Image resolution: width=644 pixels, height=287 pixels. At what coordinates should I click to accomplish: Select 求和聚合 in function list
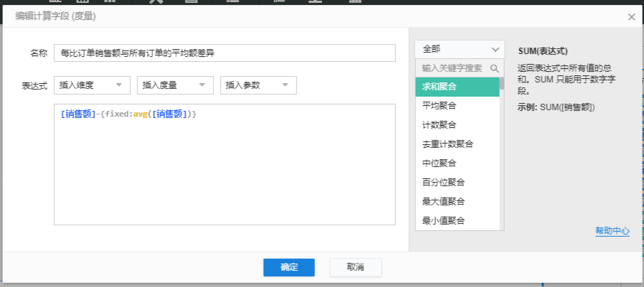457,87
